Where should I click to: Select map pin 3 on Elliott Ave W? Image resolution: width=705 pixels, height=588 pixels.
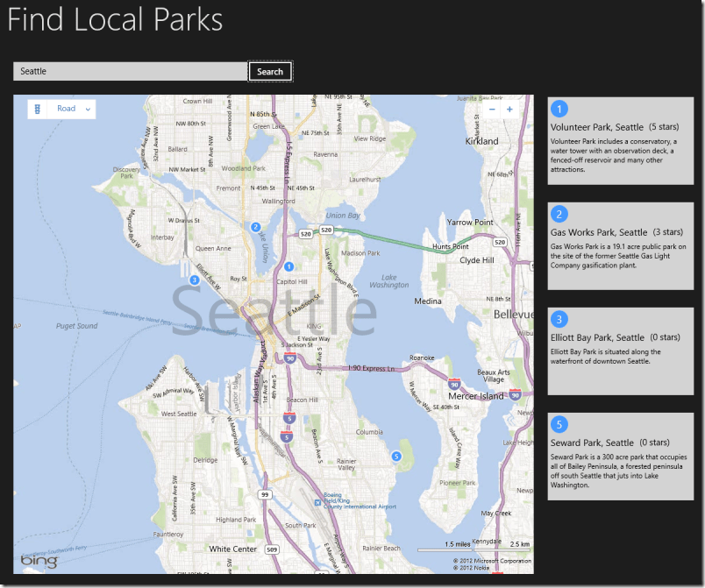click(194, 280)
